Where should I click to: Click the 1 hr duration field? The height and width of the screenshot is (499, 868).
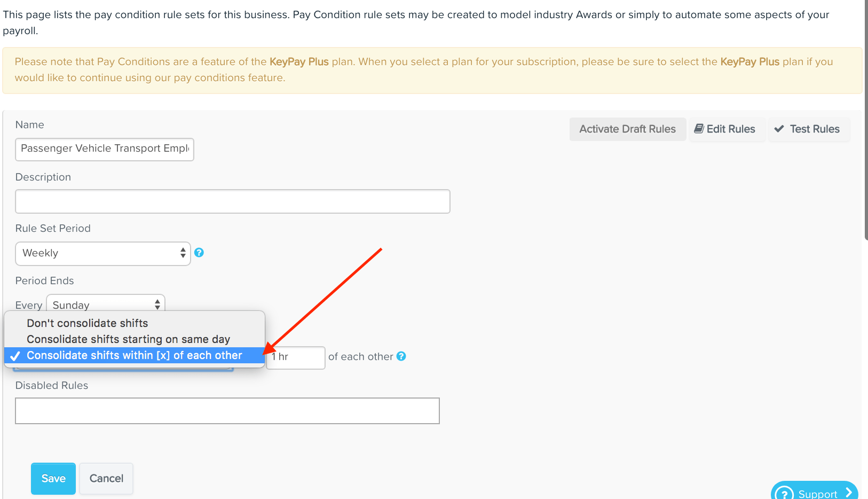[296, 357]
